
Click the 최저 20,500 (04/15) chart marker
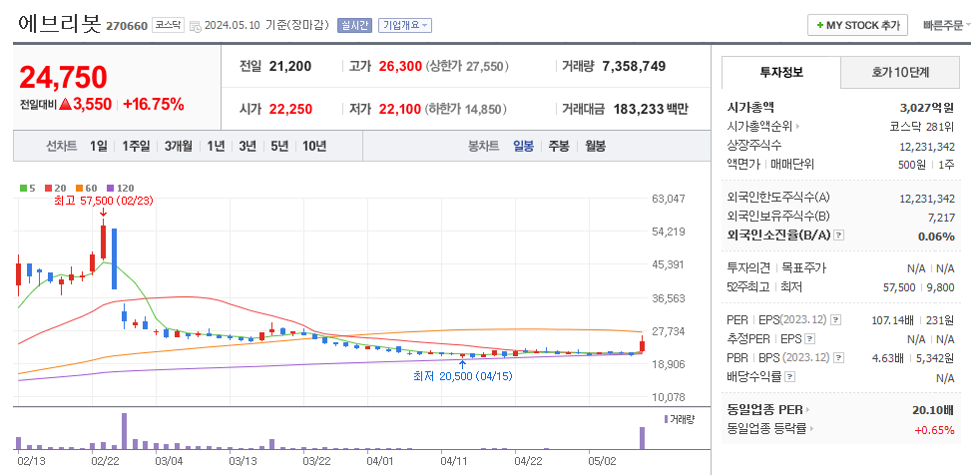462,376
